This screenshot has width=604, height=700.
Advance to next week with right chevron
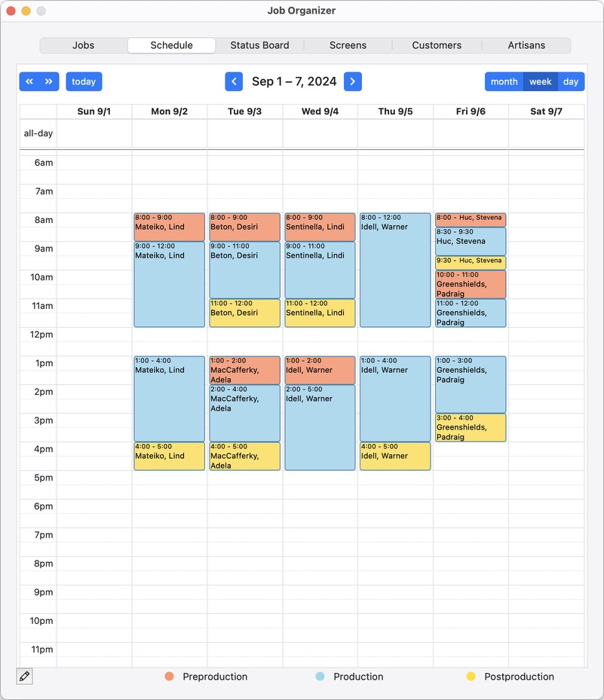[x=352, y=81]
